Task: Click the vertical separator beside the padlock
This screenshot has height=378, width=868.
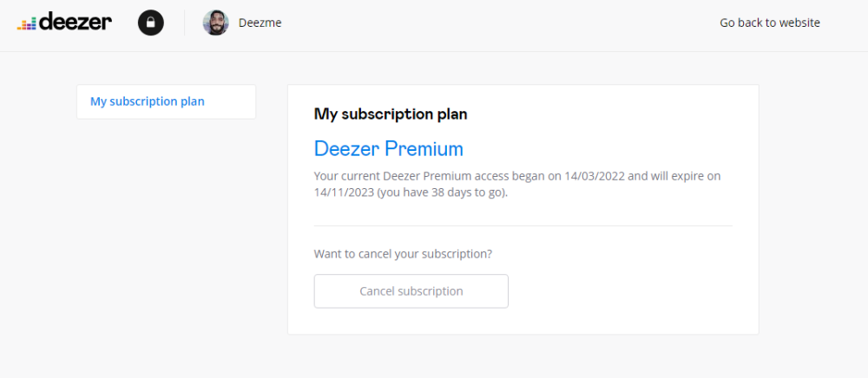Action: click(184, 23)
